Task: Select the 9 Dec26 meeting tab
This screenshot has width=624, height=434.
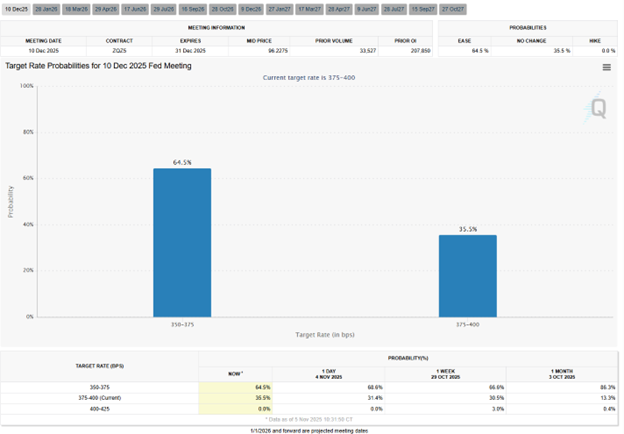Action: (x=251, y=8)
